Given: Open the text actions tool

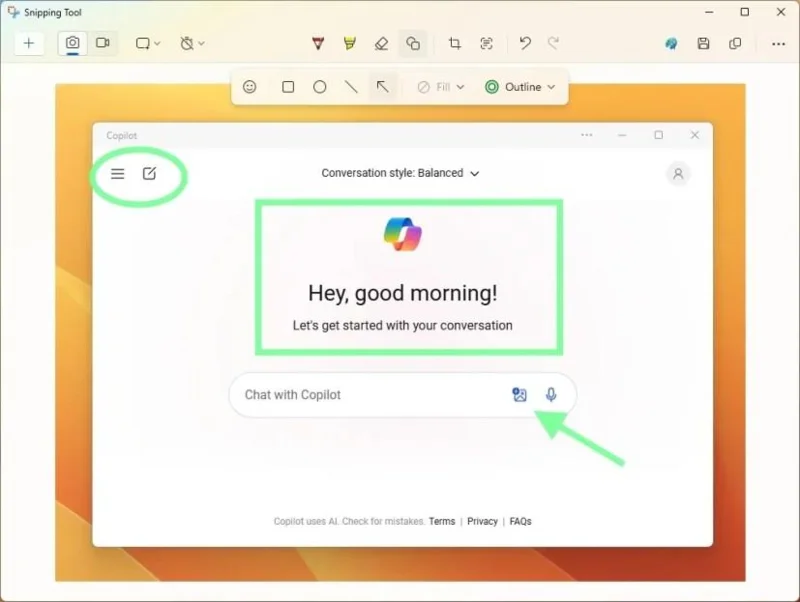Looking at the screenshot, I should coord(487,44).
